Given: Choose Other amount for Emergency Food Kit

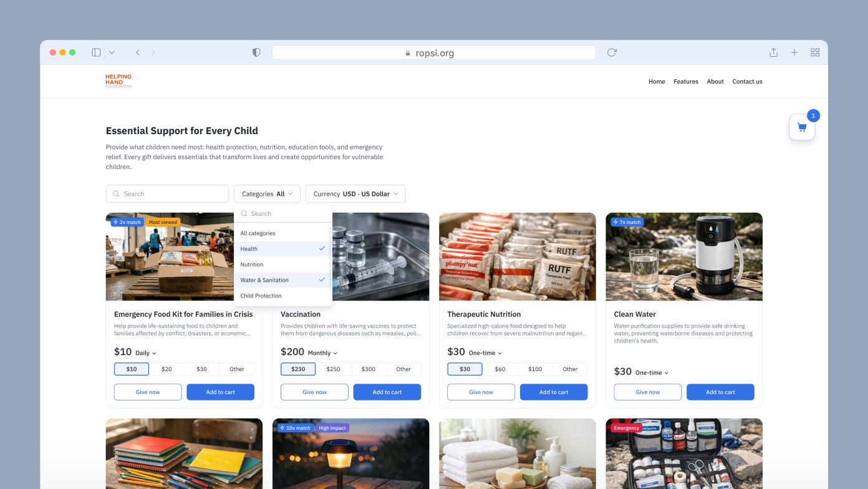Looking at the screenshot, I should click(x=237, y=369).
